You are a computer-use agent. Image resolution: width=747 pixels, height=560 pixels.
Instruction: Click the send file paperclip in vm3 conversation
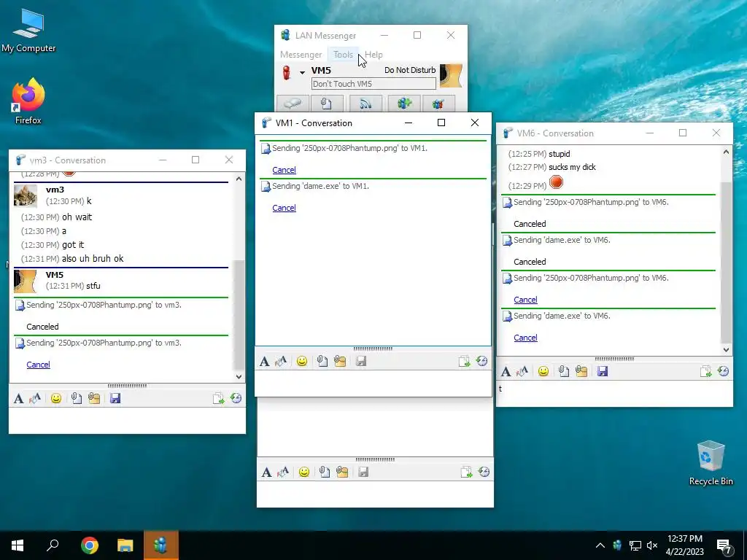76,398
